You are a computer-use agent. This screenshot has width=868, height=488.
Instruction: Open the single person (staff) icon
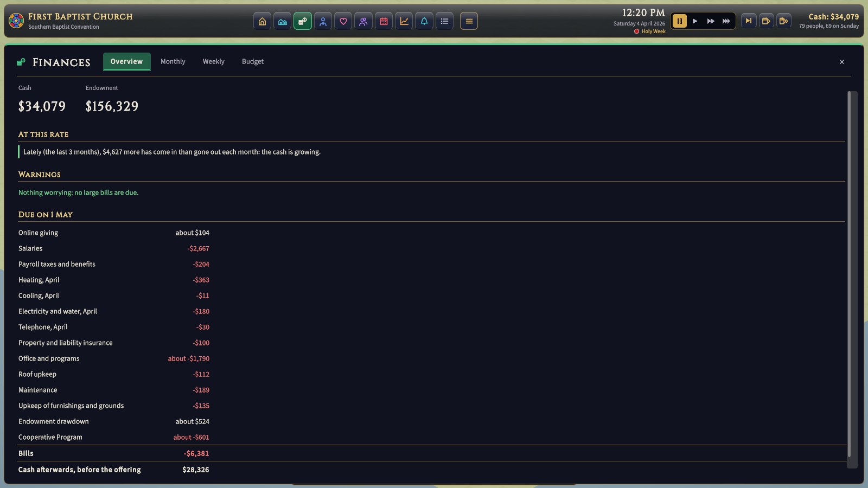(323, 21)
